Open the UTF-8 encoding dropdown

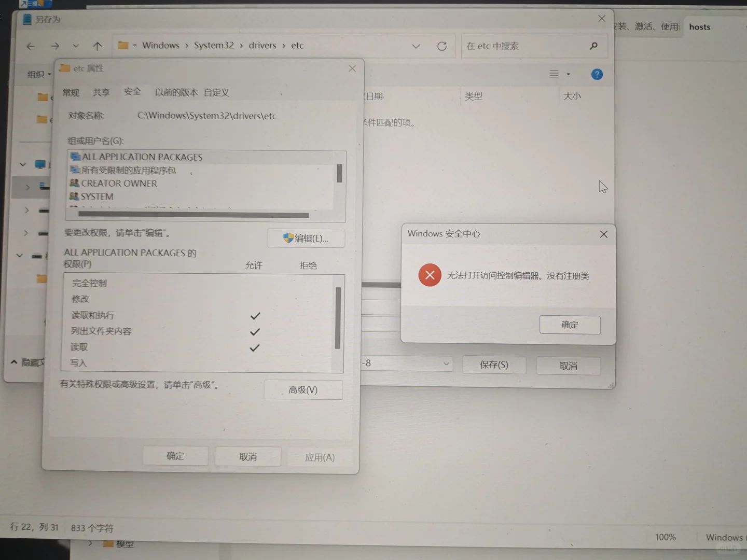[445, 363]
